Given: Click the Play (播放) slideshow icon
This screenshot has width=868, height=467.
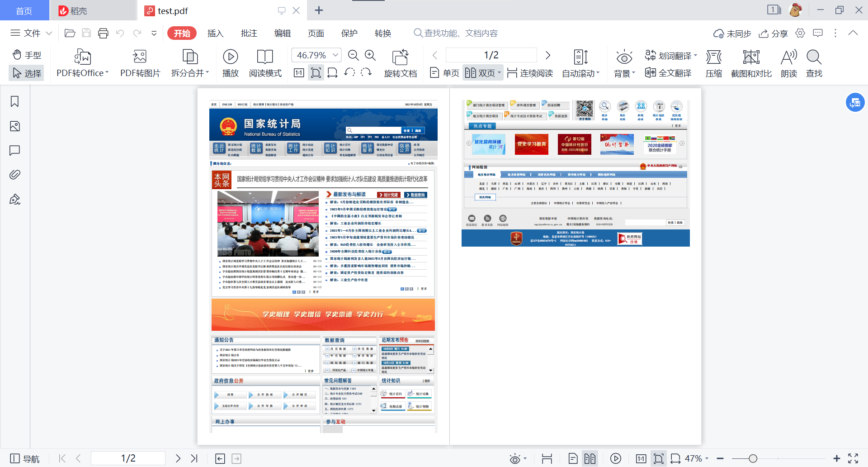Looking at the screenshot, I should point(231,57).
